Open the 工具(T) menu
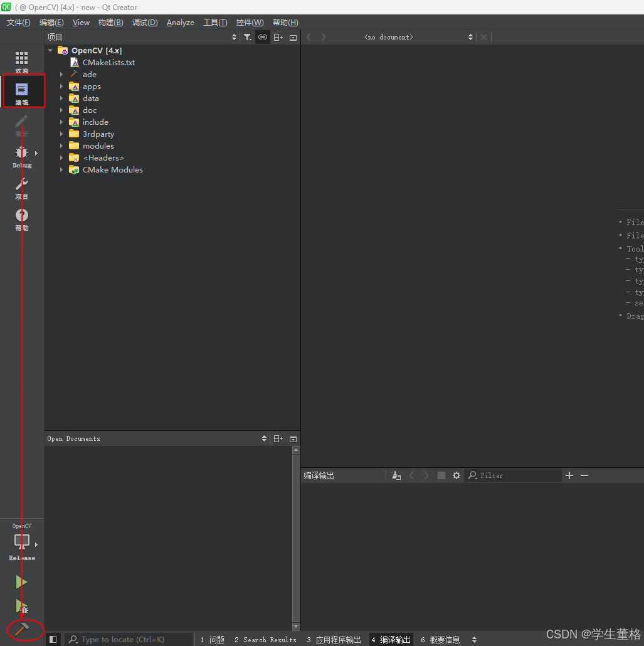Image resolution: width=644 pixels, height=646 pixels. point(215,22)
